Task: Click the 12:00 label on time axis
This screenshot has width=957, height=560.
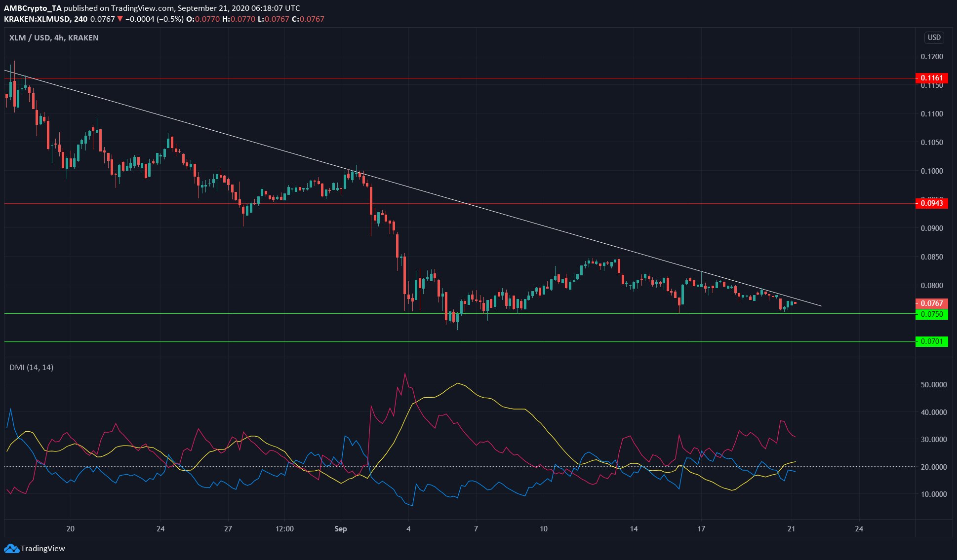Action: (x=284, y=529)
